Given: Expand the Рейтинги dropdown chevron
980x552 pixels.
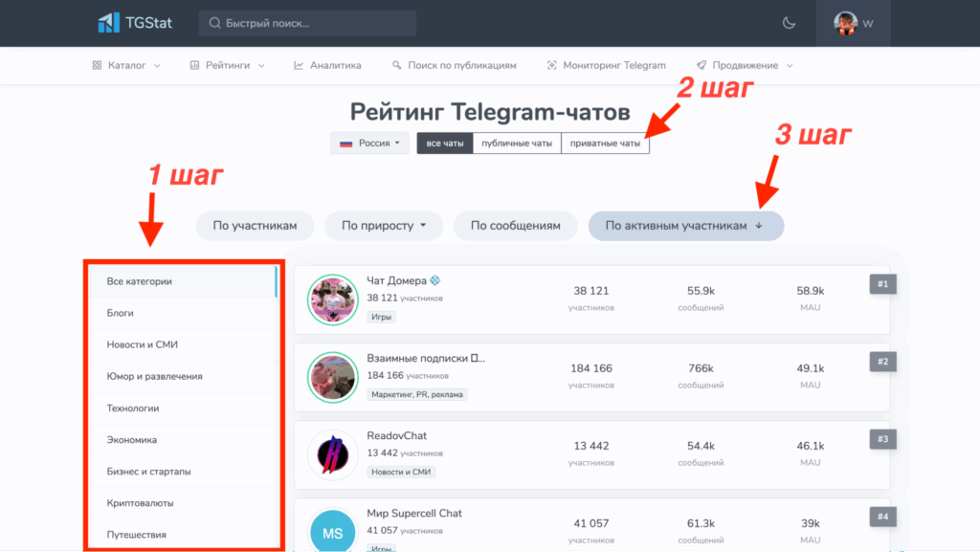Looking at the screenshot, I should 261,66.
